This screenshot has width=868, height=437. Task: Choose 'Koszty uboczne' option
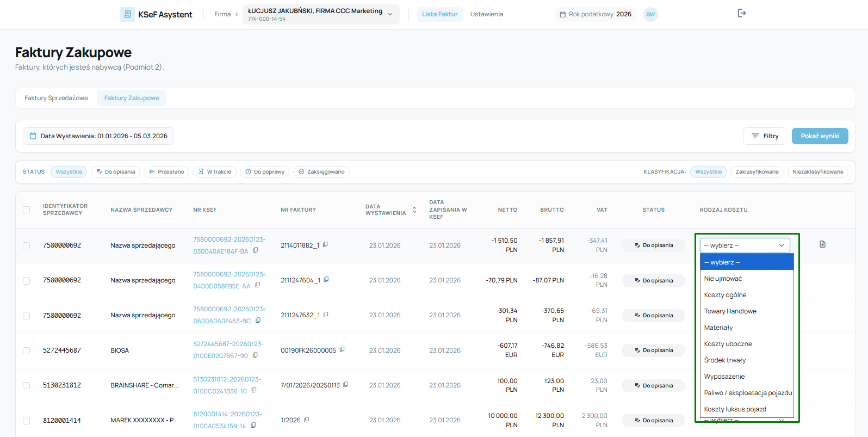point(747,344)
